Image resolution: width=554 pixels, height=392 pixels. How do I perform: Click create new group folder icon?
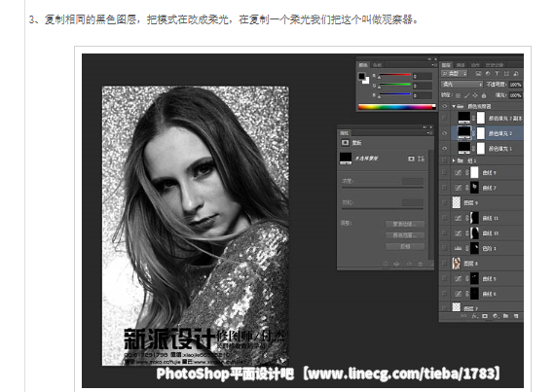click(x=505, y=316)
